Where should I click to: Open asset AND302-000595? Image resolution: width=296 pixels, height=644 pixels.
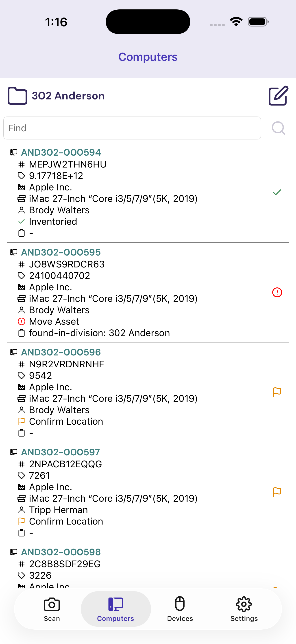pyautogui.click(x=61, y=252)
